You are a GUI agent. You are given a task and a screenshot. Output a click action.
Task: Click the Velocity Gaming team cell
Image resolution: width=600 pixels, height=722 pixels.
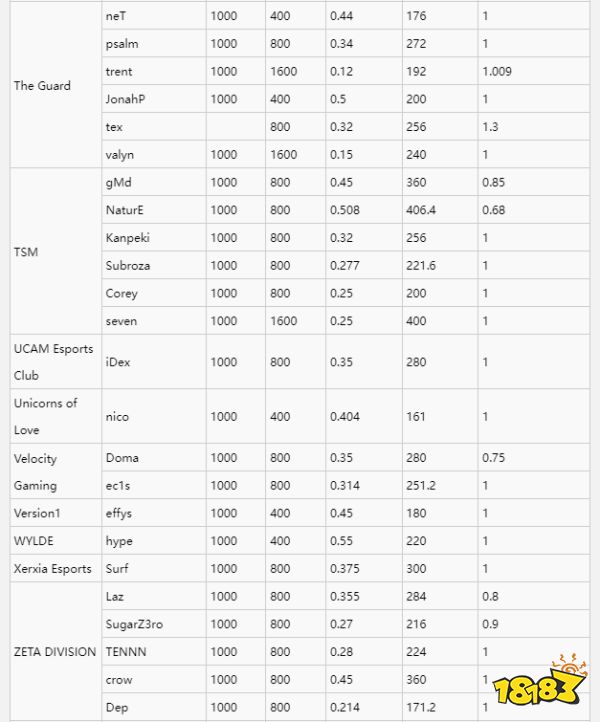(36, 472)
